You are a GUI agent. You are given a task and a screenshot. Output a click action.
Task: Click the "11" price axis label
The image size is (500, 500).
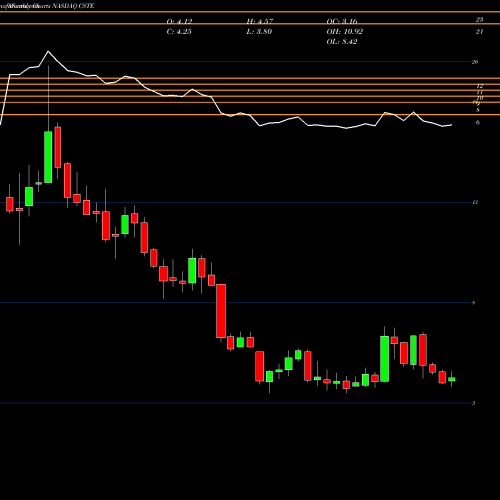tap(480, 92)
